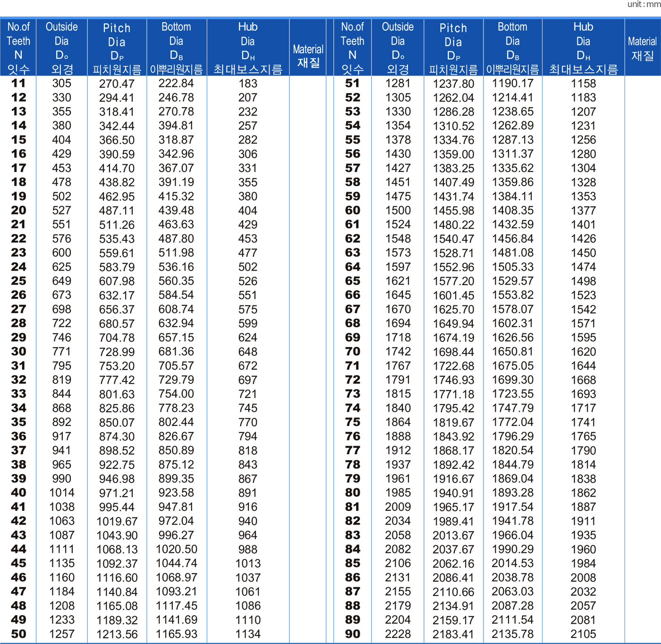
Task: Click the right table's 'Material 재질' header
Action: [x=643, y=48]
